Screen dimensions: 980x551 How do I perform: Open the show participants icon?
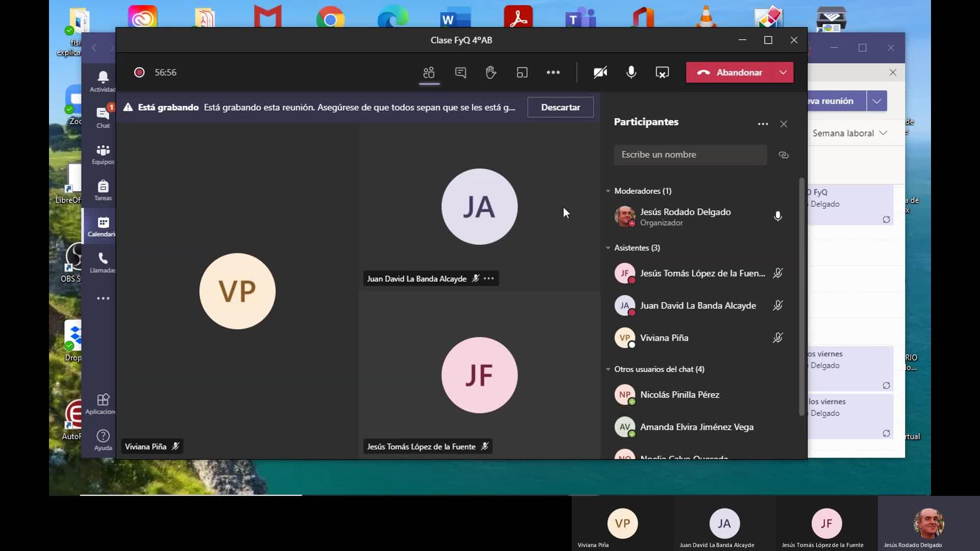tap(429, 72)
